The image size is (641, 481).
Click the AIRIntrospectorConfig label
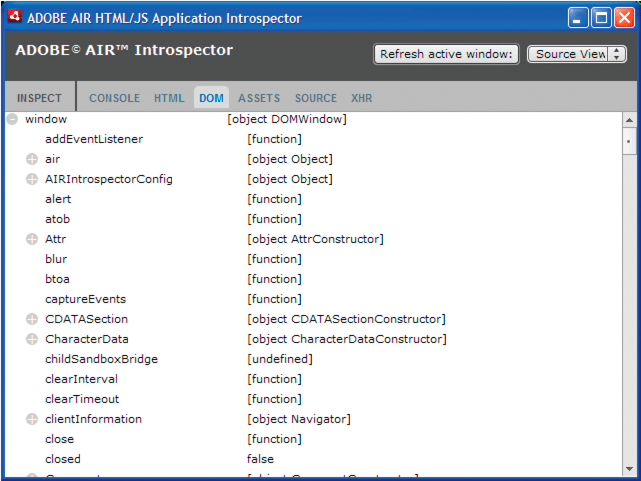pyautogui.click(x=109, y=179)
